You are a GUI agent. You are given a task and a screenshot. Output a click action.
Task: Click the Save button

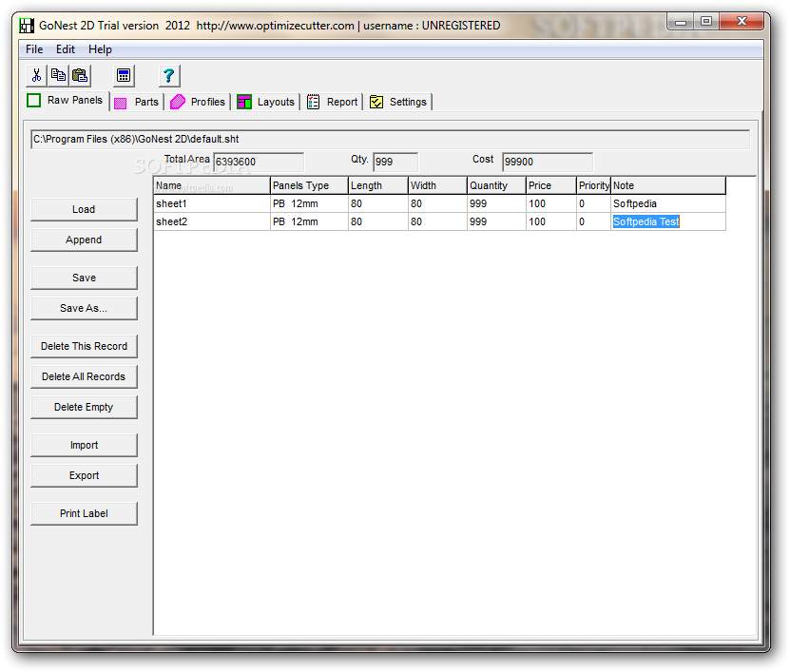84,278
